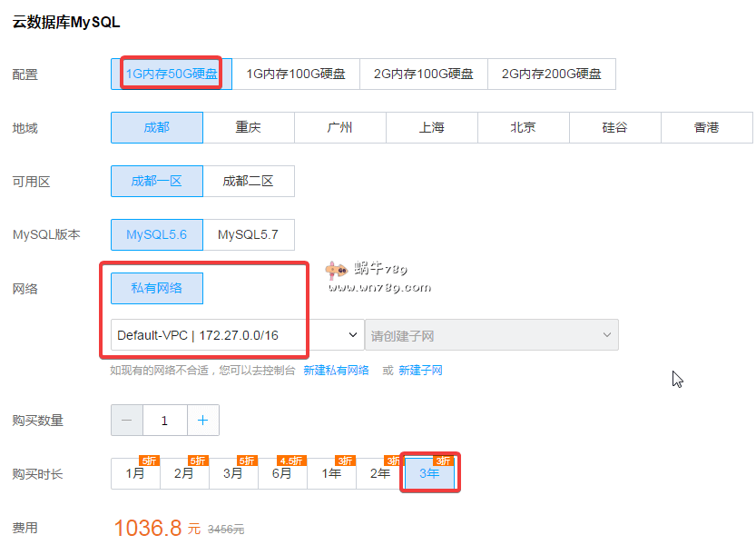Select 1G内存100G硬盘 option
Image resolution: width=756 pixels, height=555 pixels.
296,74
